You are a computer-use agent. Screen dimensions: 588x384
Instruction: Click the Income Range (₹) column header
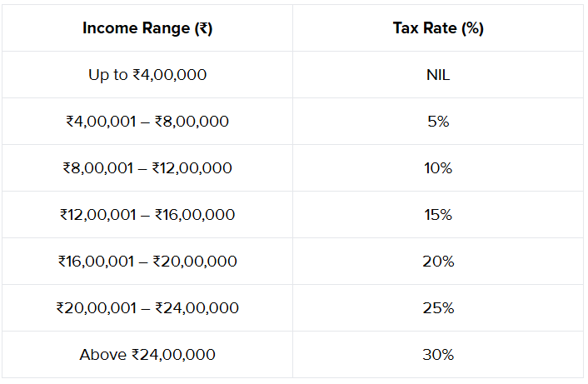(147, 28)
